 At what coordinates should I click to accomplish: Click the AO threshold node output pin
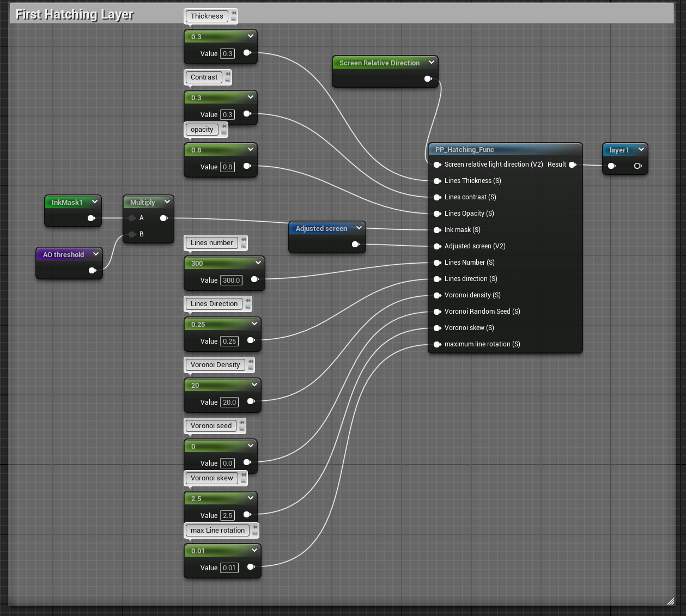click(x=92, y=271)
